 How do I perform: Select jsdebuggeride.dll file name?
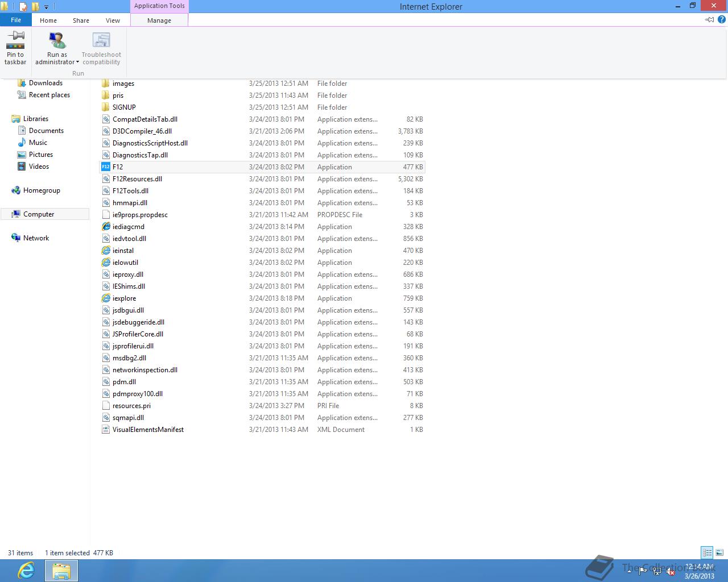tap(138, 322)
